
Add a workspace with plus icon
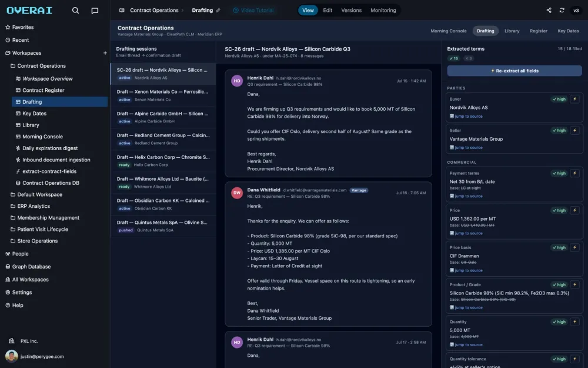coord(105,53)
